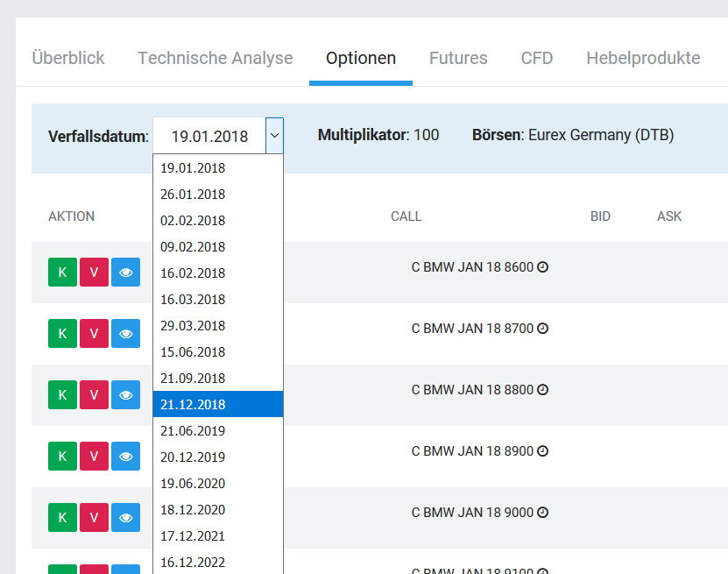Image resolution: width=728 pixels, height=574 pixels.
Task: Click green K button in 8800 row
Action: coord(63,394)
